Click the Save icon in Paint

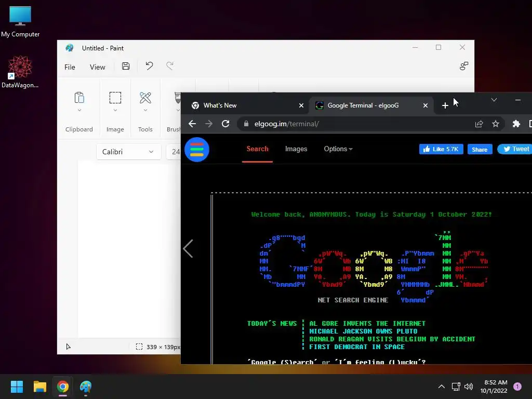[126, 66]
